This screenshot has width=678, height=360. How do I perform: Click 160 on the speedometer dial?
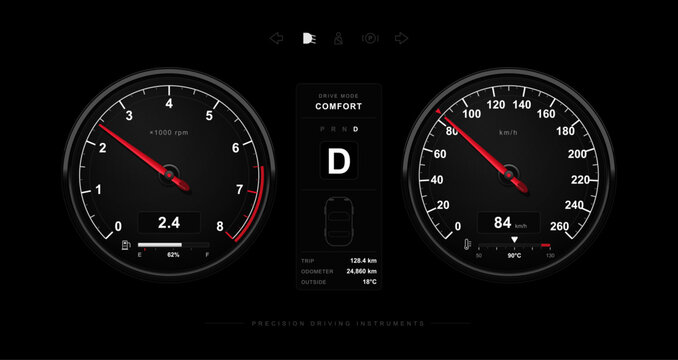click(546, 114)
